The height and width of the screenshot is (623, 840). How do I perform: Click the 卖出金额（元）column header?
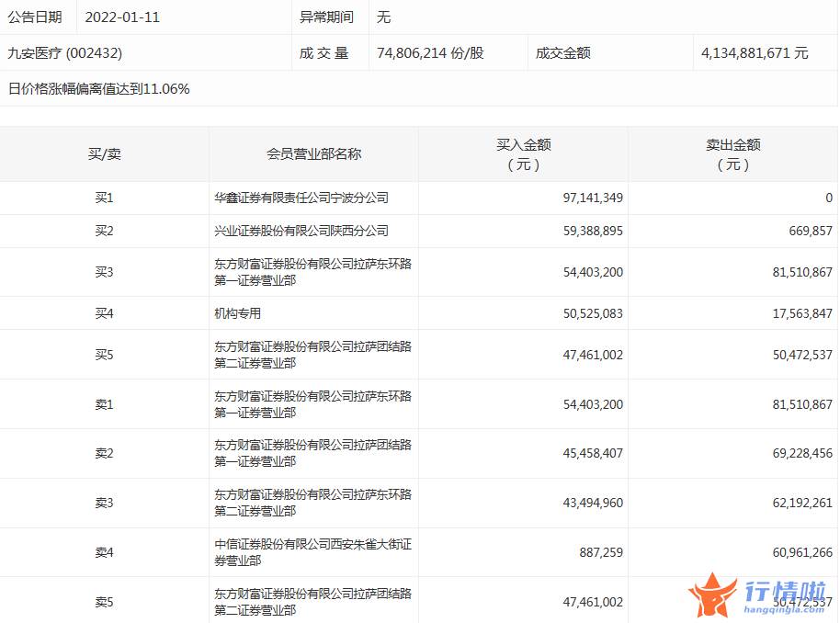[x=732, y=154]
